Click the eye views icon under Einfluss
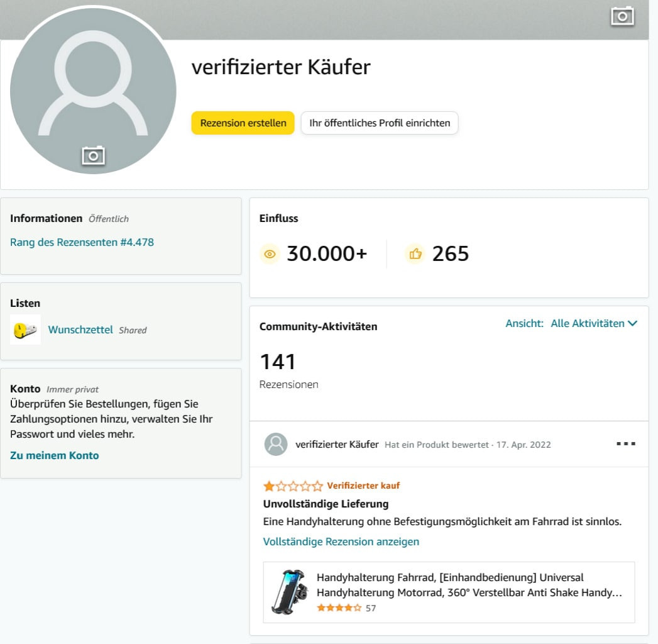The image size is (658, 644). tap(270, 254)
